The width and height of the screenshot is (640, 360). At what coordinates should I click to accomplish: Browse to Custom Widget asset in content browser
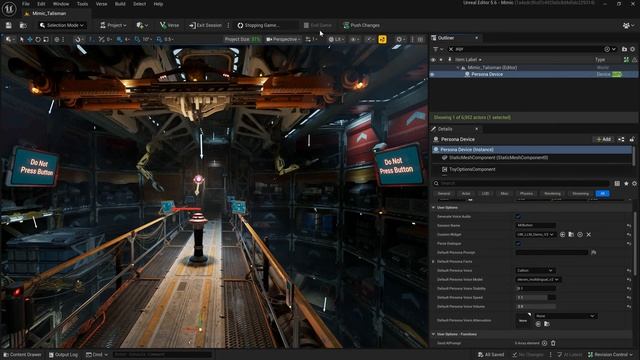coord(571,235)
